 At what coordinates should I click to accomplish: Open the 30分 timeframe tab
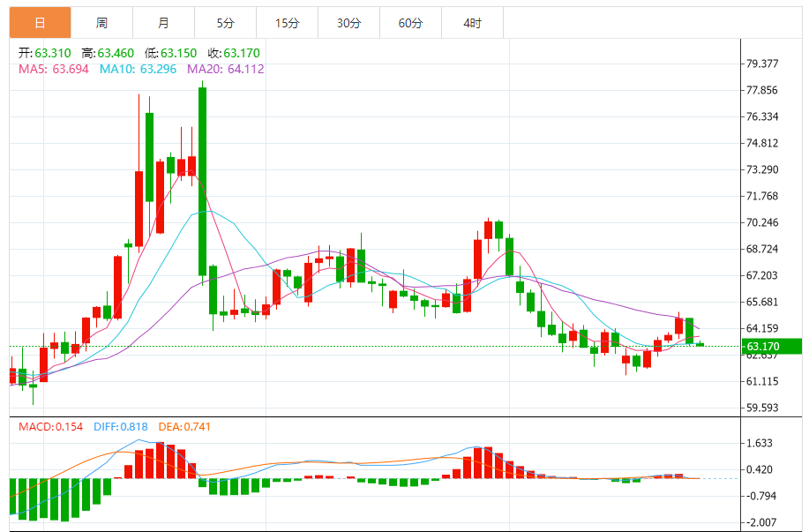[x=348, y=23]
